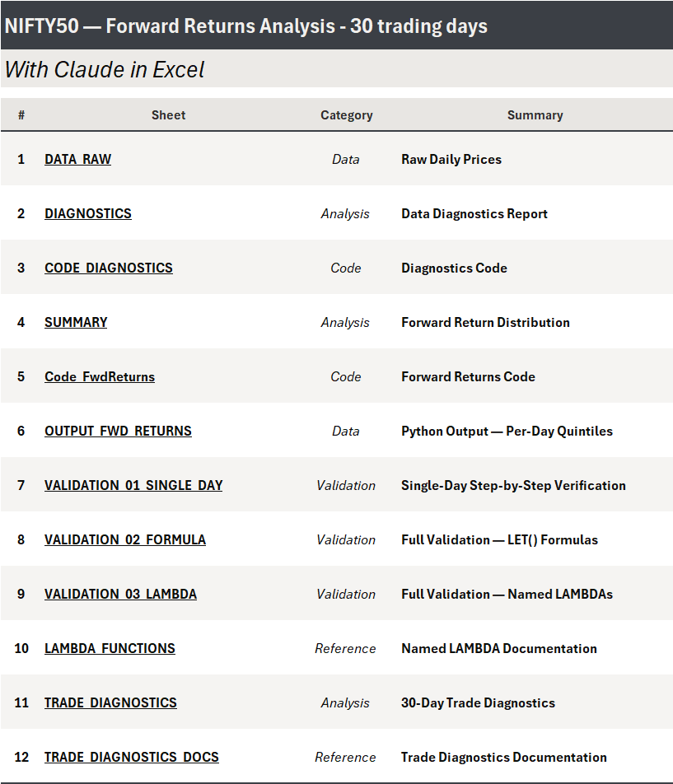Screen dimensions: 673x784
Task: Go to the DIAGNOSTICS sheet link
Action: tap(88, 213)
